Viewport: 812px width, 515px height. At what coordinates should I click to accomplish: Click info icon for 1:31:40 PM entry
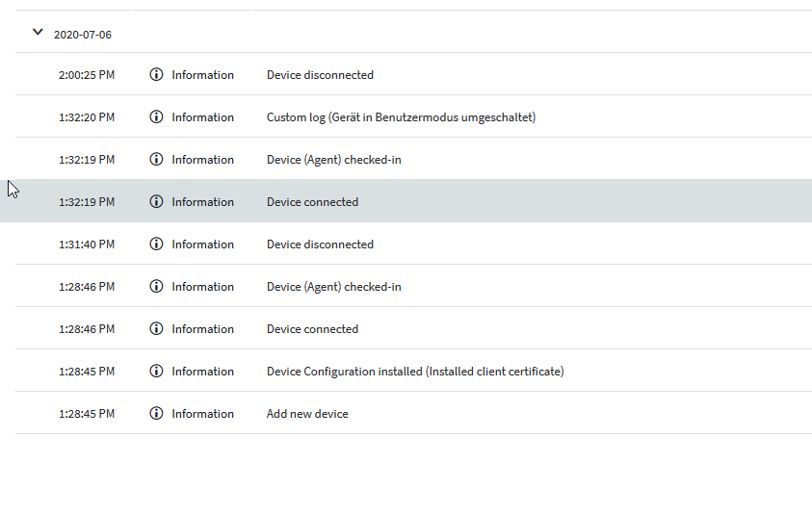(x=157, y=245)
